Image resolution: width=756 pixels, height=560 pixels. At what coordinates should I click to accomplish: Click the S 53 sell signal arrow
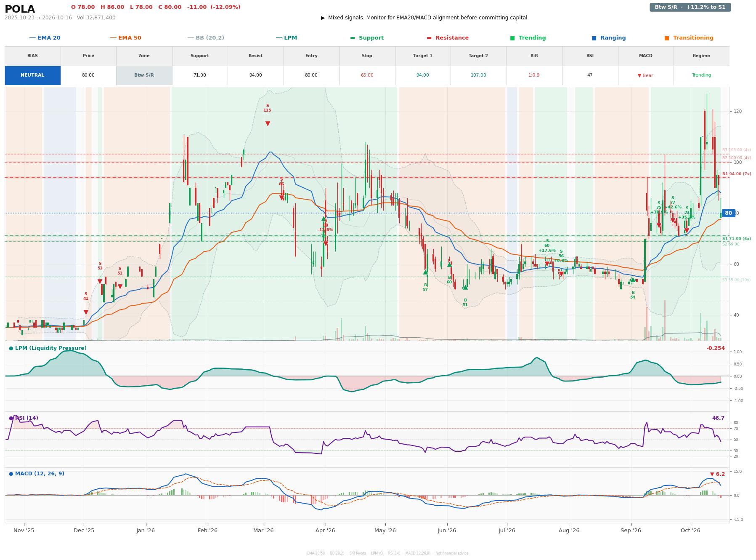(x=100, y=282)
